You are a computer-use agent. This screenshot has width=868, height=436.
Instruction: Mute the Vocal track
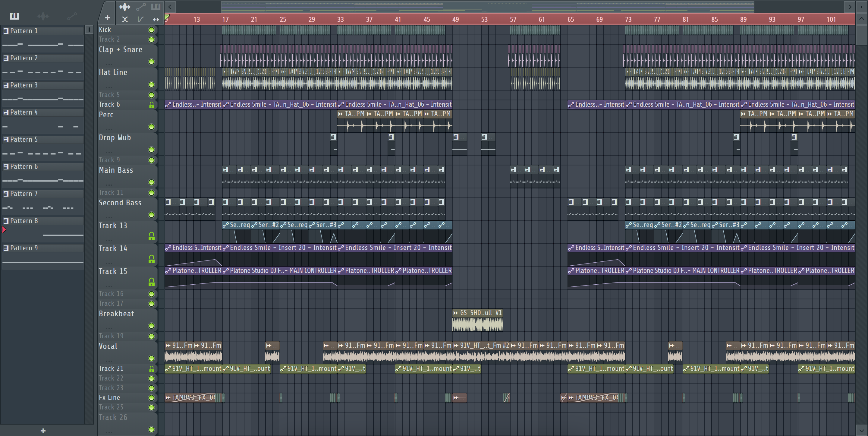click(x=152, y=358)
